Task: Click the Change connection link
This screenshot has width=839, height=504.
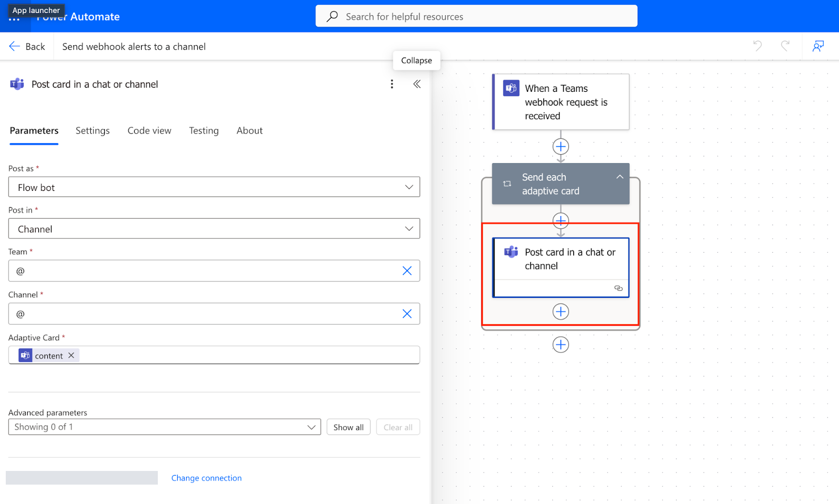Action: [x=207, y=478]
